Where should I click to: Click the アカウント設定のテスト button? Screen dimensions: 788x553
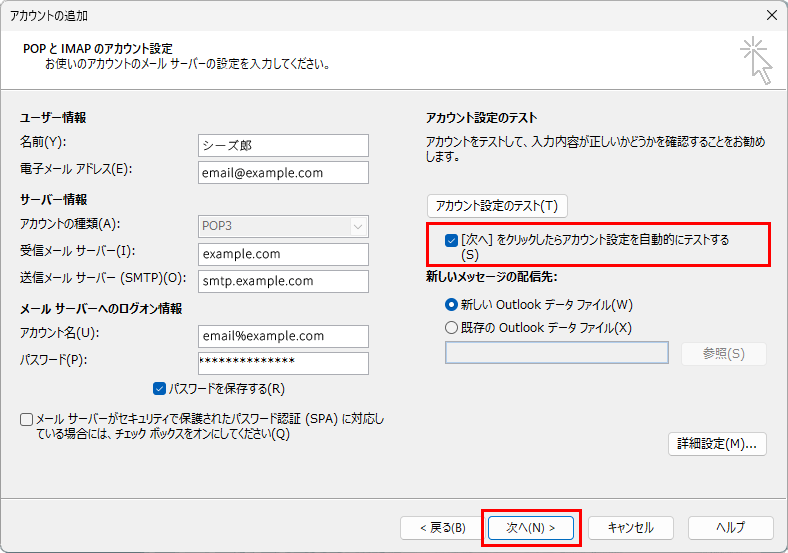(497, 206)
